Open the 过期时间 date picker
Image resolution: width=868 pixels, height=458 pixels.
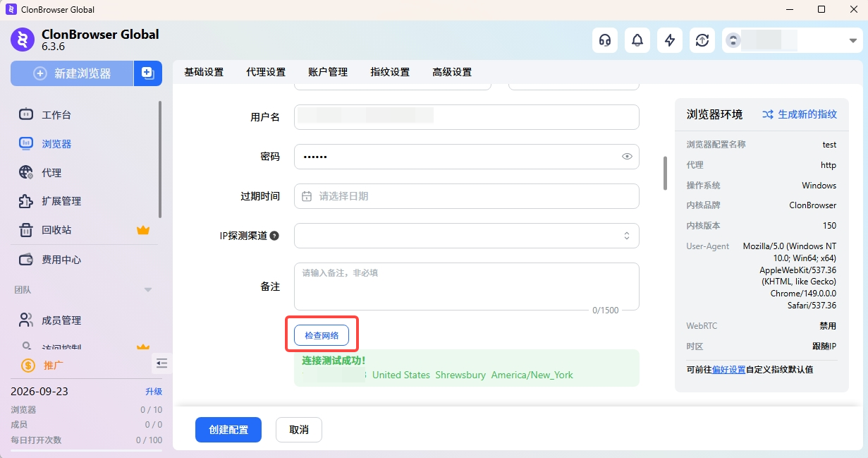click(x=467, y=196)
